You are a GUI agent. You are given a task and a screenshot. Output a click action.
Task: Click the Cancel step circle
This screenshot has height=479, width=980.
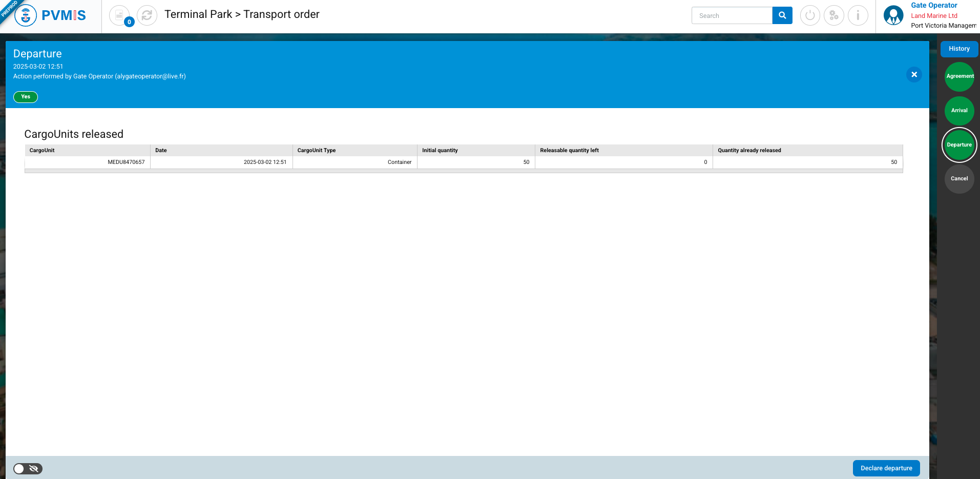(x=959, y=179)
